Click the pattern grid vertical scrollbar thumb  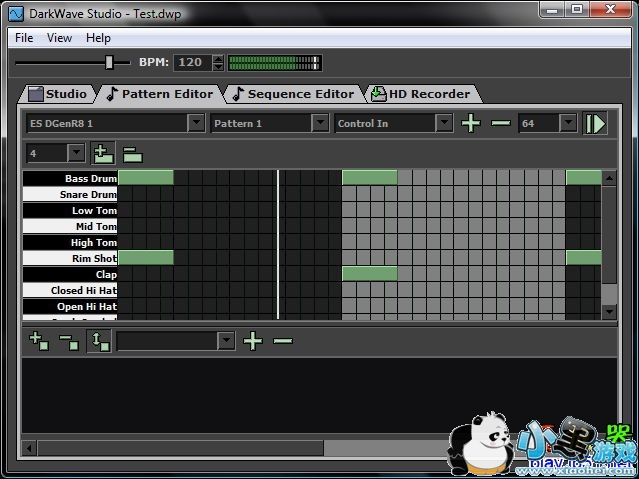(609, 235)
